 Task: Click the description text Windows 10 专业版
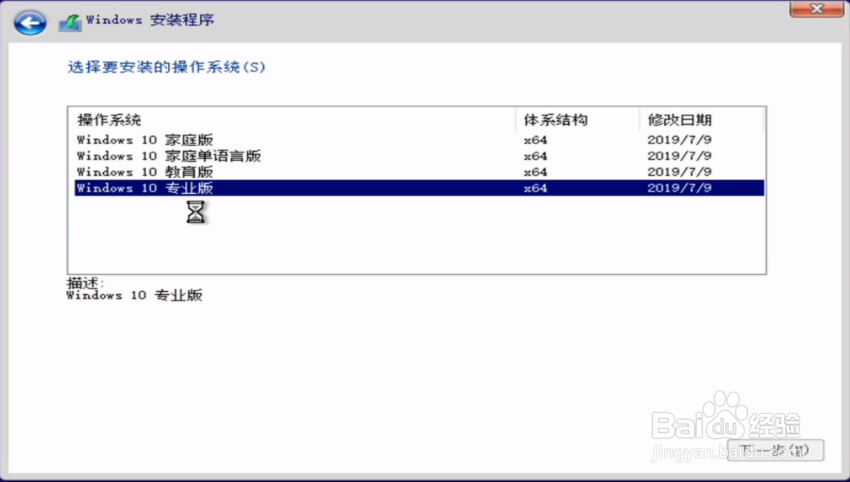134,295
